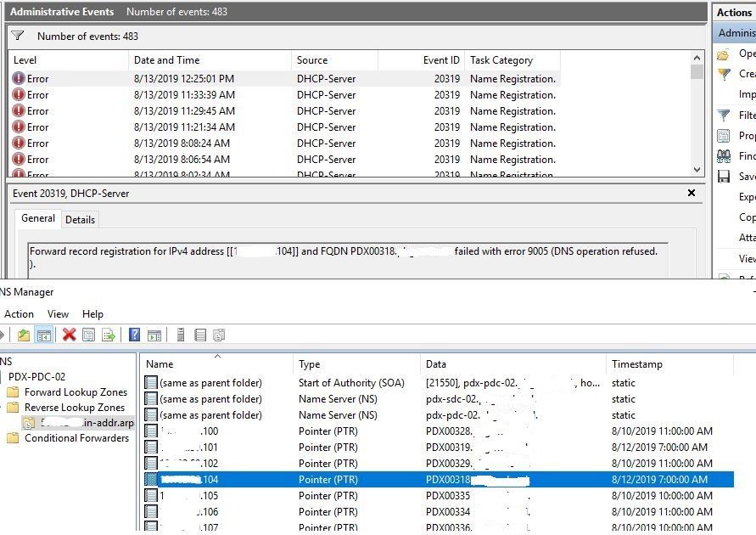Switch to the Details tab of event 20319
756x535 pixels.
[80, 219]
